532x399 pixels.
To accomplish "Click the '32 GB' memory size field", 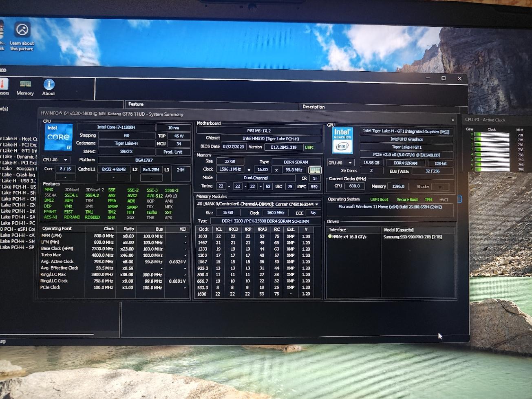I will [230, 161].
